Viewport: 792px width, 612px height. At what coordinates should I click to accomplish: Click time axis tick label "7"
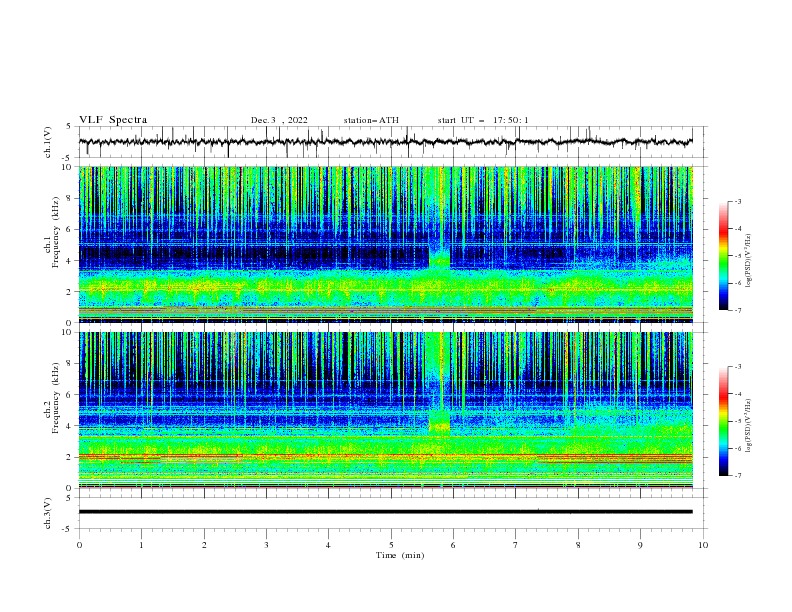pos(515,545)
